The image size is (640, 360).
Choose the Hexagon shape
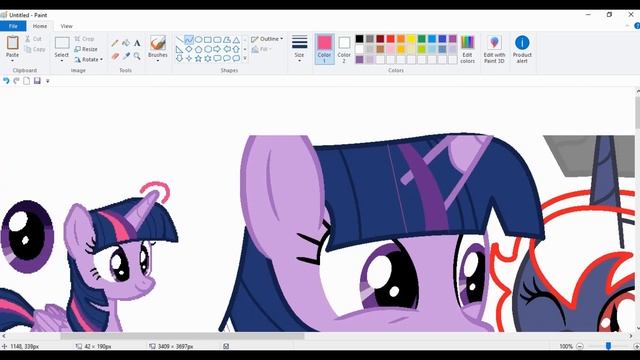[208, 49]
